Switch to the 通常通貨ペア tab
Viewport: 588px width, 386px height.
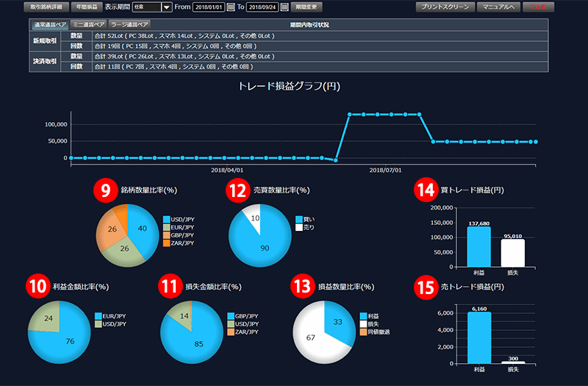(x=50, y=25)
